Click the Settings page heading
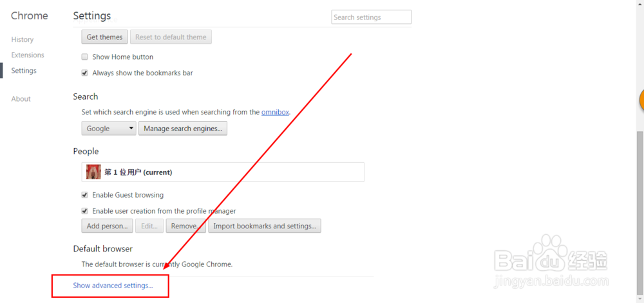The width and height of the screenshot is (644, 303). point(92,15)
